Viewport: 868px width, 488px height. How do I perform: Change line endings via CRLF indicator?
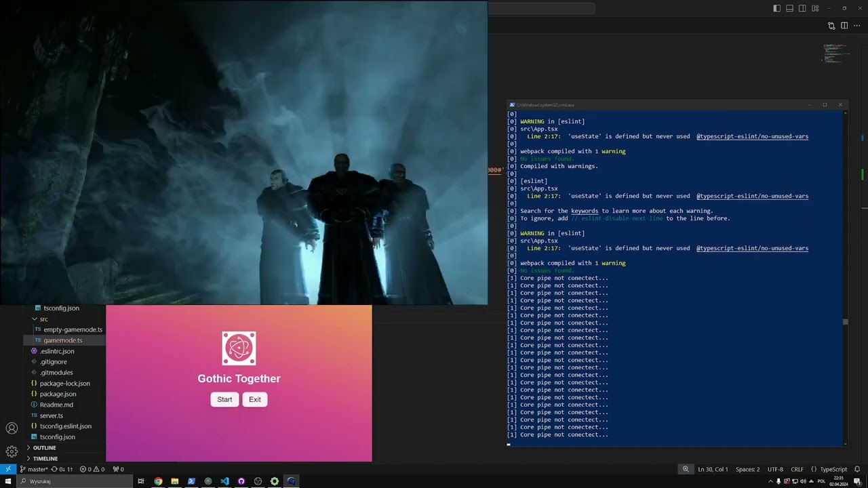pyautogui.click(x=797, y=469)
